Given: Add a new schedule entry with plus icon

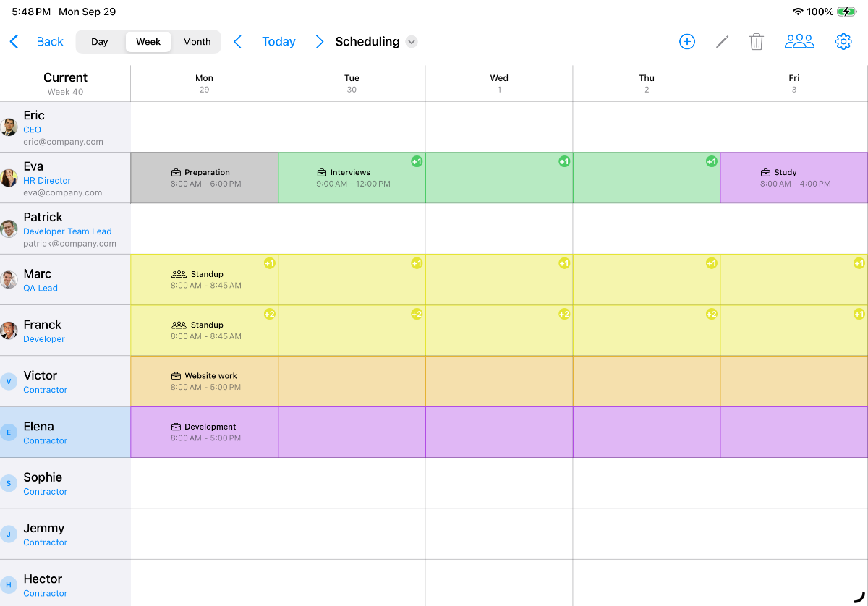Looking at the screenshot, I should tap(686, 42).
